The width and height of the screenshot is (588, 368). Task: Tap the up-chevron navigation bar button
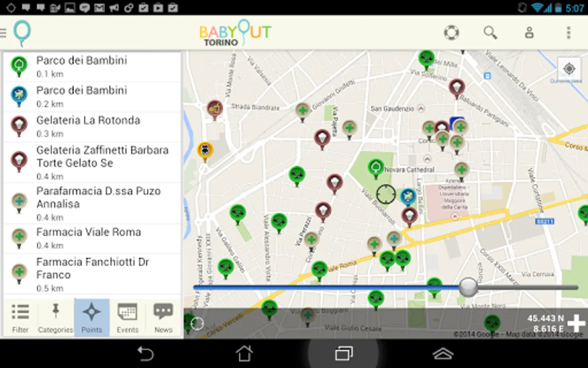point(443,354)
